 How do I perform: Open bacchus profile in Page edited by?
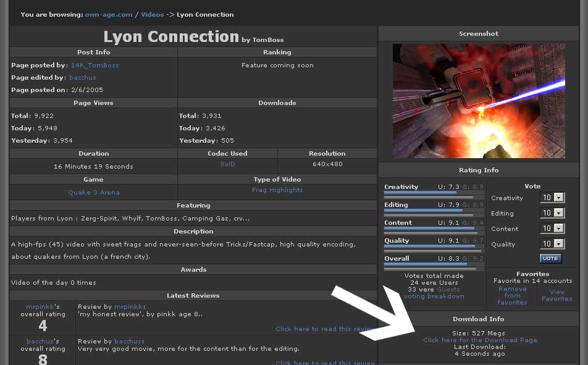pos(83,78)
